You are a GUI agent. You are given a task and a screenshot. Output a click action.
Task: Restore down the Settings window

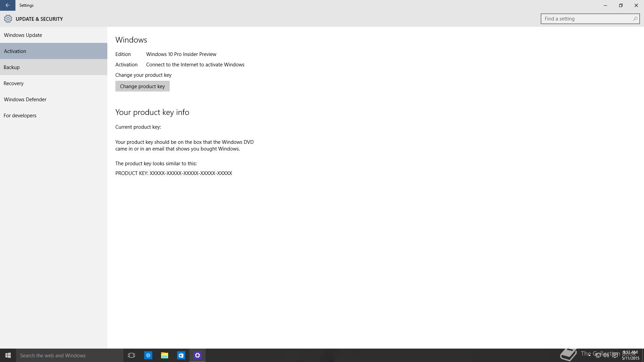(x=621, y=5)
